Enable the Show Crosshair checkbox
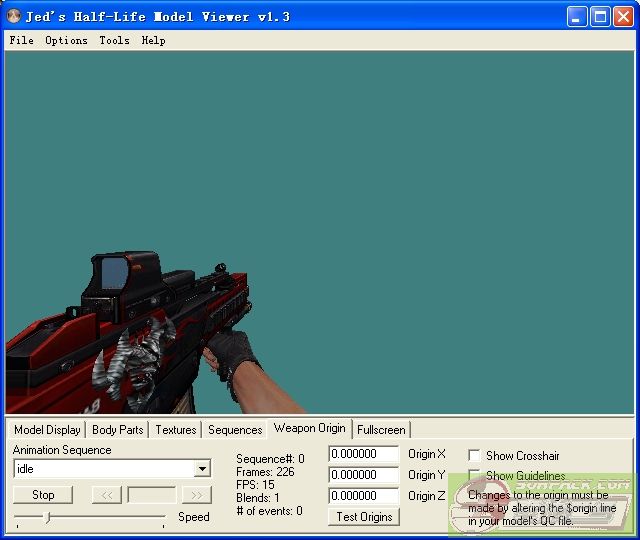This screenshot has height=540, width=640. [475, 455]
